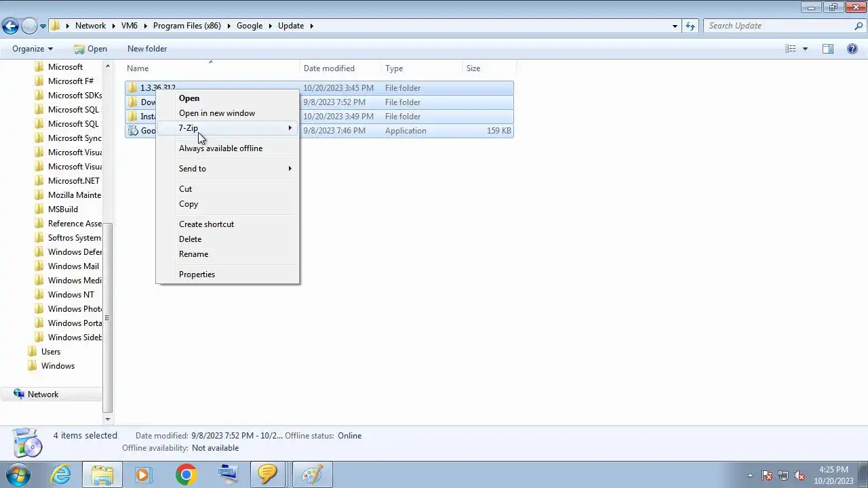868x488 pixels.
Task: Open Windows Explorer taskbar icon
Action: [102, 474]
